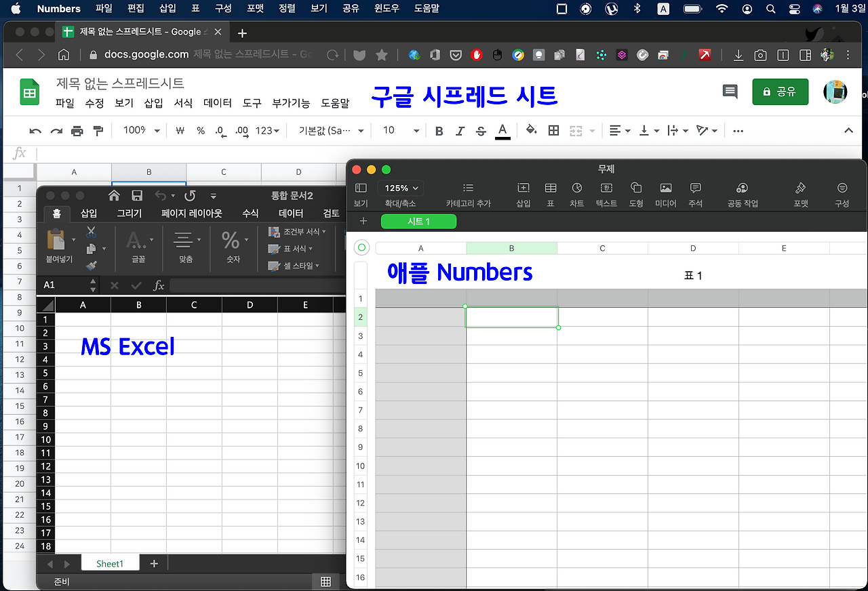Switch to 수식 tab in Excel ribbon

pyautogui.click(x=250, y=213)
